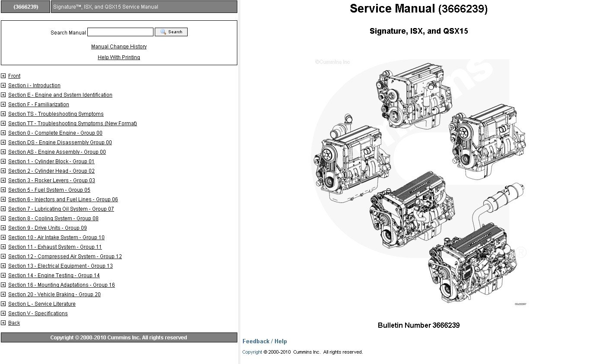Open Section E - Engine and System Identification

click(60, 95)
